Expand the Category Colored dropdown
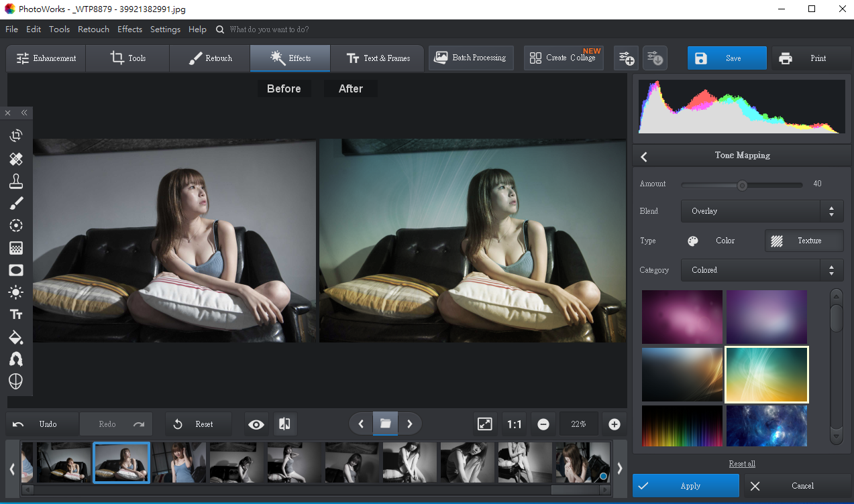Viewport: 854px width, 504px height. (x=761, y=270)
